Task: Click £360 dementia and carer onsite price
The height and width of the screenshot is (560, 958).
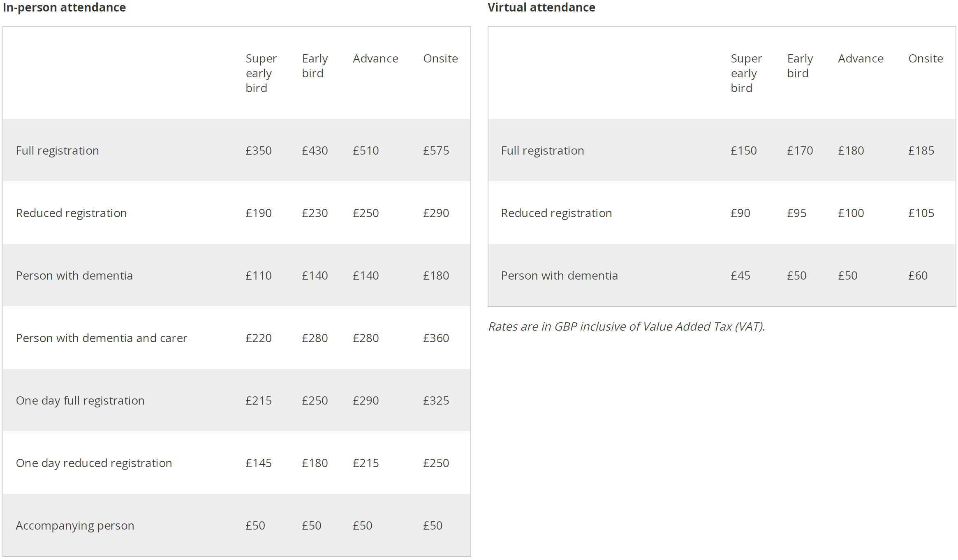Action: pos(436,338)
